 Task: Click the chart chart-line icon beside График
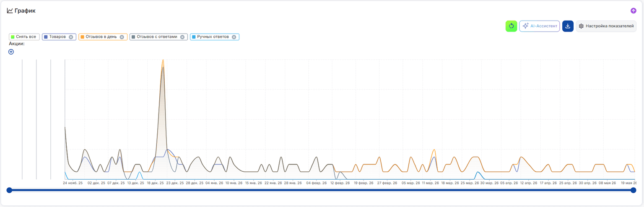click(10, 11)
